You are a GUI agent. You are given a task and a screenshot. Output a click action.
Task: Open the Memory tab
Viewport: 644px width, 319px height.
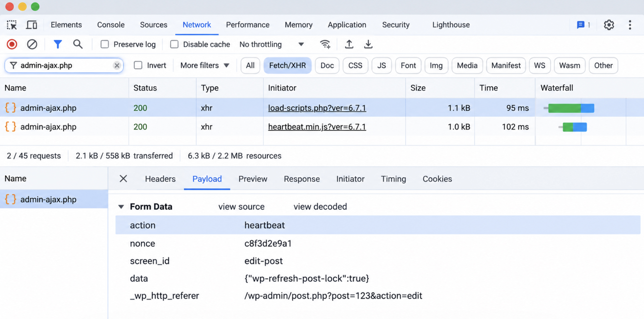299,25
